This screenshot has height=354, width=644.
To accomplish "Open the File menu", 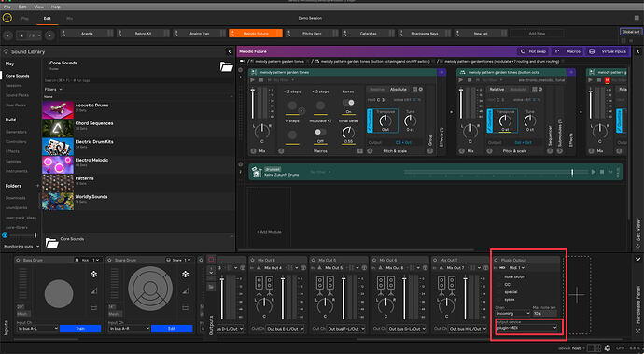I will [7, 7].
